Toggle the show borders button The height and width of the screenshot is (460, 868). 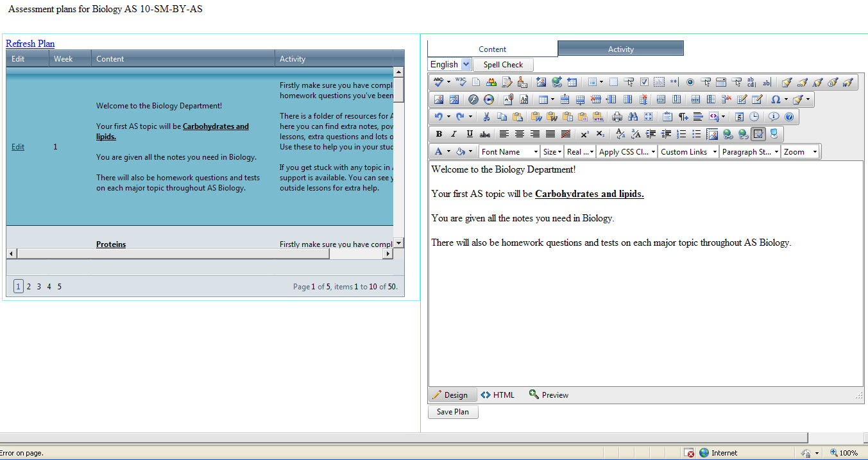758,134
